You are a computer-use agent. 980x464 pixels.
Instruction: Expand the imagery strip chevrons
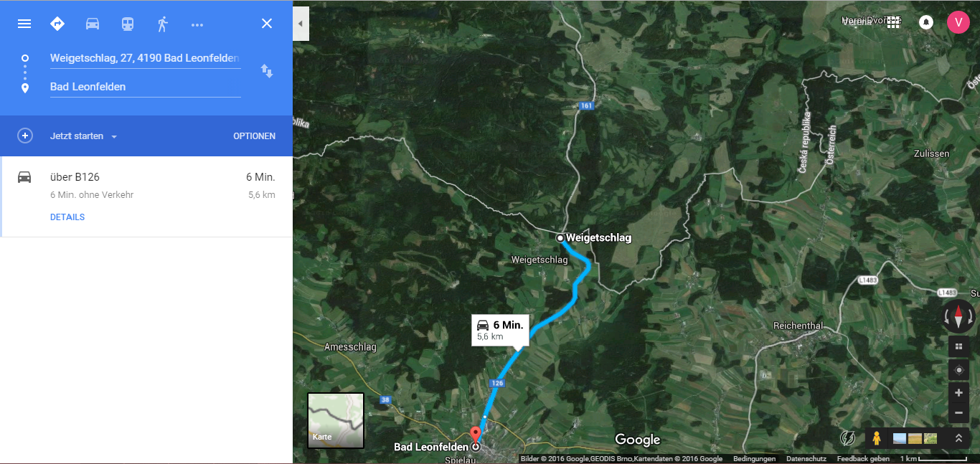[x=958, y=437]
